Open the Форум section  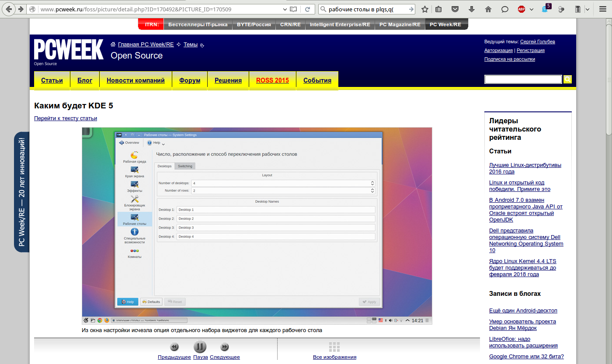pos(190,80)
